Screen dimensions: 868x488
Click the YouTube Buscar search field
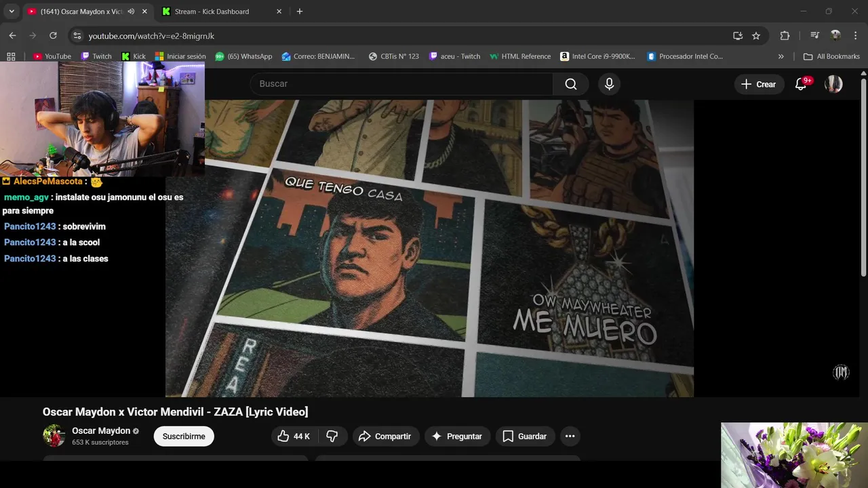pos(401,84)
